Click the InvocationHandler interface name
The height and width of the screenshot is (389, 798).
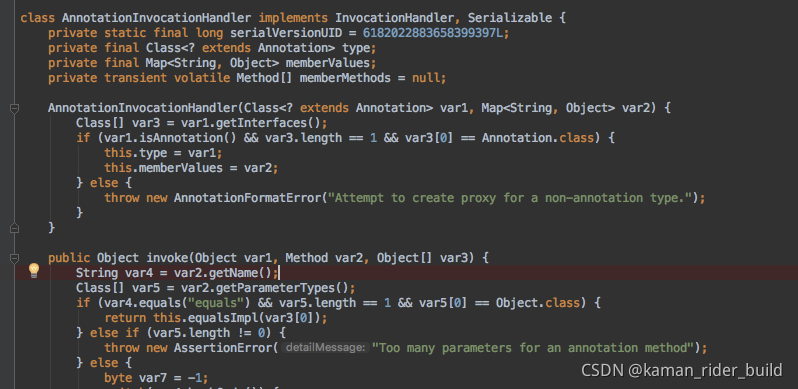click(394, 18)
